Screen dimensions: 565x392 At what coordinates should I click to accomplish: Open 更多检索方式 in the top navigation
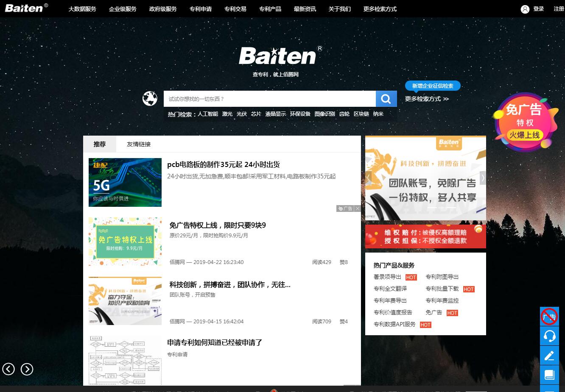click(x=380, y=9)
